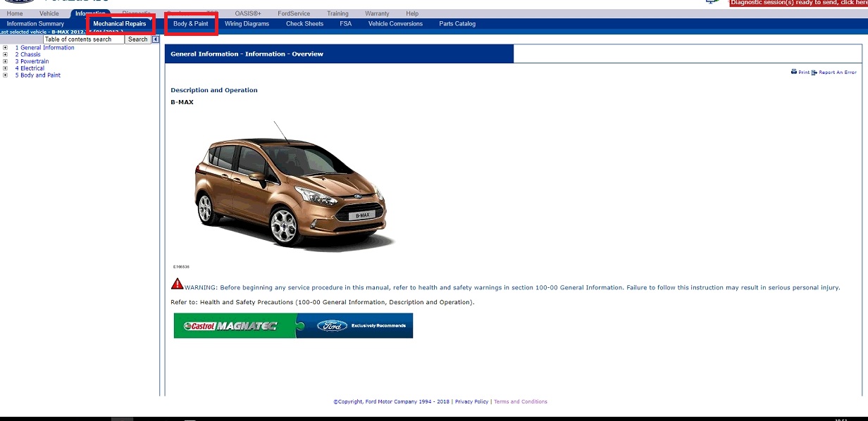Click the printer icon beside Print
868x421 pixels.
(794, 73)
